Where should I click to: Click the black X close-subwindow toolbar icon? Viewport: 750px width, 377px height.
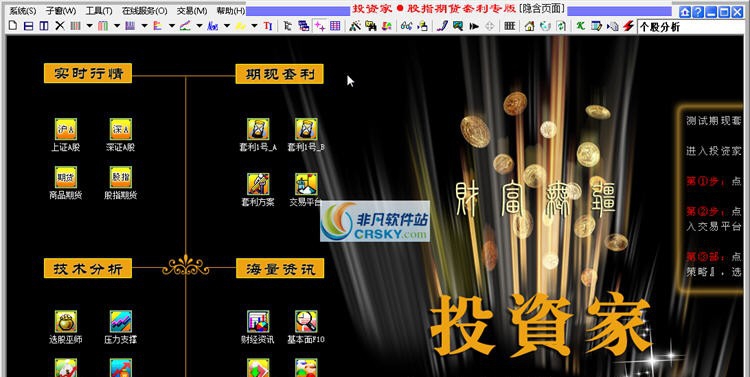[x=60, y=26]
